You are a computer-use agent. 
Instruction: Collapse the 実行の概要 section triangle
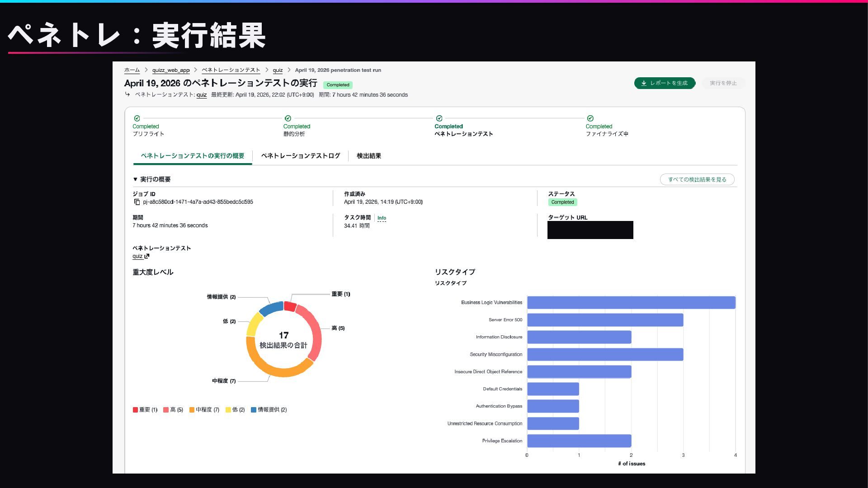pos(135,179)
